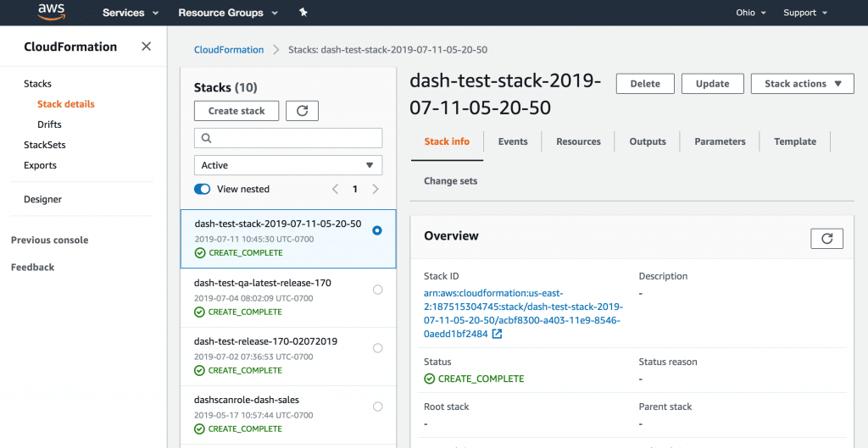Click CREATE_COMPLETE check icon in Overview Status
Viewport: 868px width, 448px height.
coord(429,379)
